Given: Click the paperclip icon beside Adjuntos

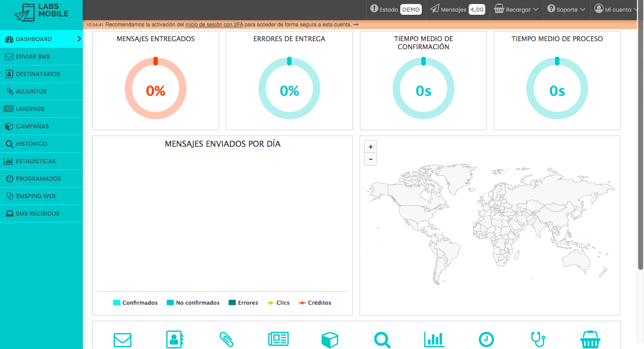Looking at the screenshot, I should tap(10, 92).
